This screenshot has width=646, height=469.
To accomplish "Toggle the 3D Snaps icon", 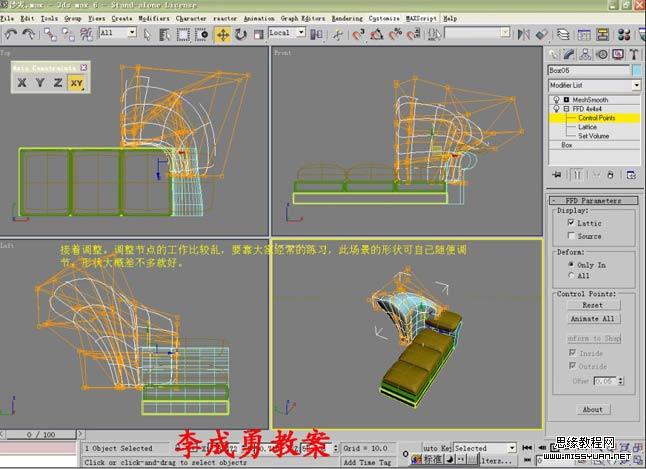I will click(358, 35).
